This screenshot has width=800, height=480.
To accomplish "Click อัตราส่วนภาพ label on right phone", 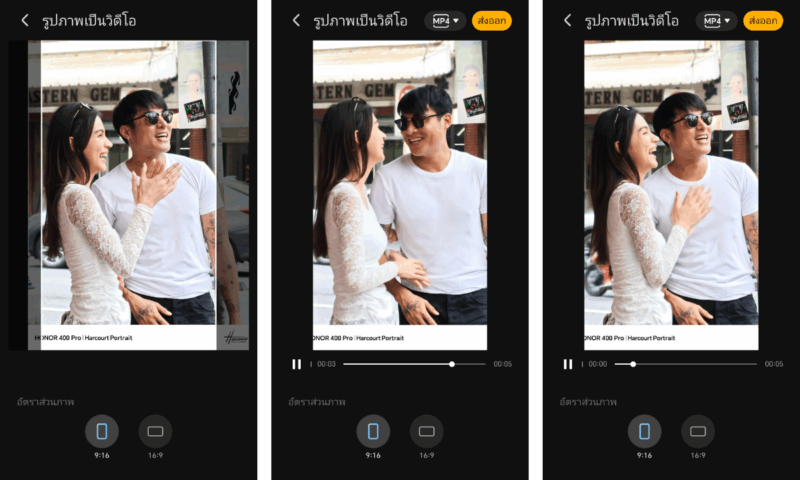I will [588, 402].
